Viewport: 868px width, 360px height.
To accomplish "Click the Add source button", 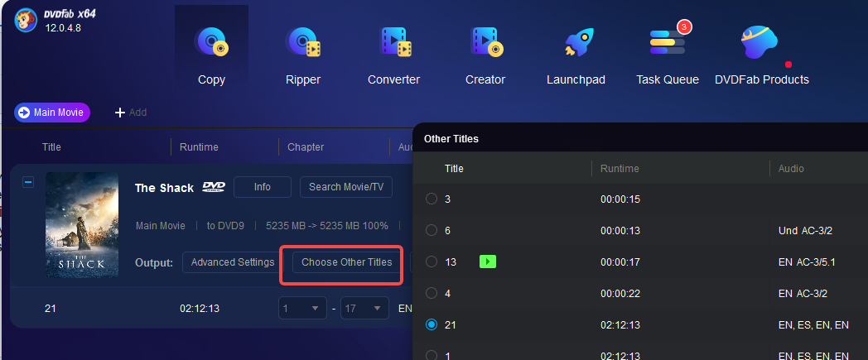I will coord(131,113).
